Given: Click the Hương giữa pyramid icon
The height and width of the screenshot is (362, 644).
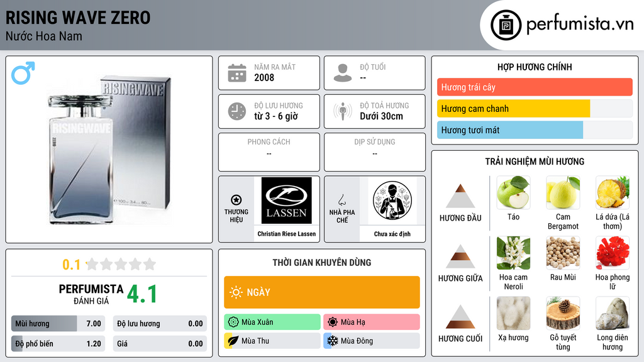Looking at the screenshot, I should pyautogui.click(x=460, y=256).
